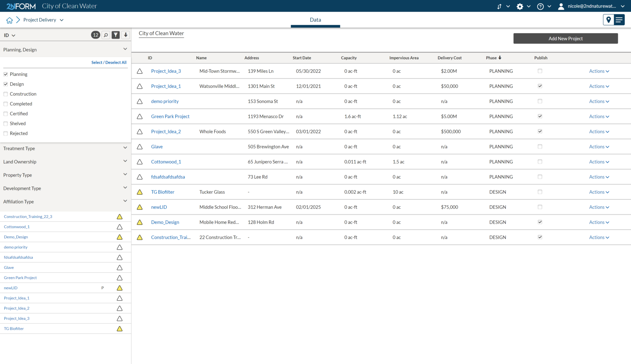Image resolution: width=631 pixels, height=364 pixels.
Task: Click the map/location icon in top right
Action: [609, 19]
